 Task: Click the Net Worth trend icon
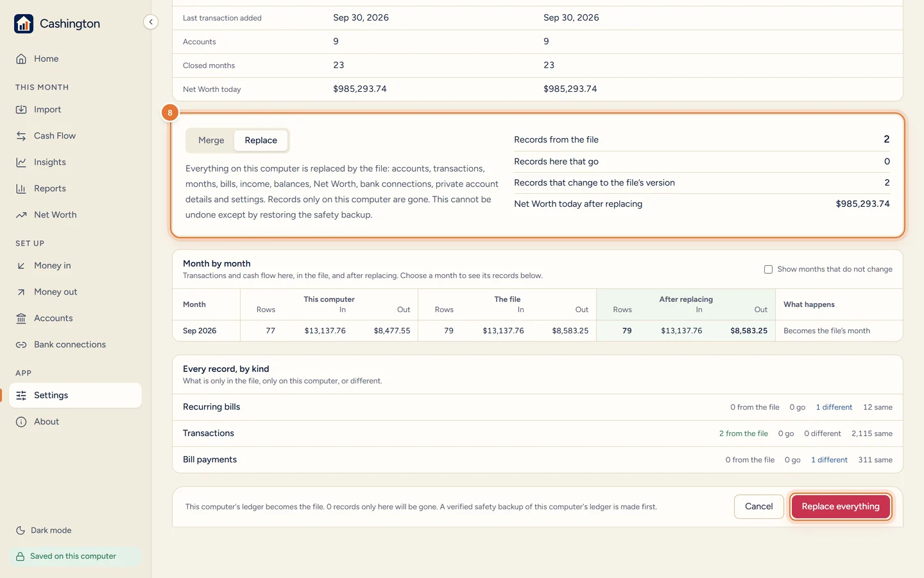(x=21, y=215)
